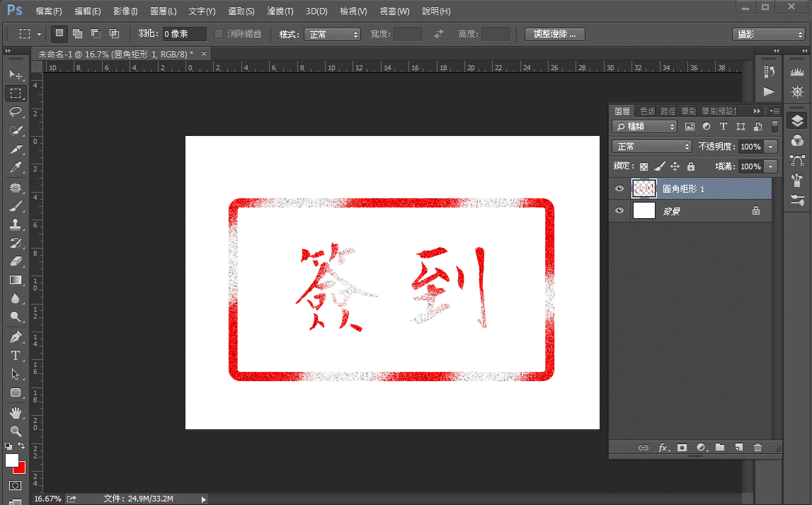Select the Hand tool
This screenshot has height=505, width=812.
point(16,413)
